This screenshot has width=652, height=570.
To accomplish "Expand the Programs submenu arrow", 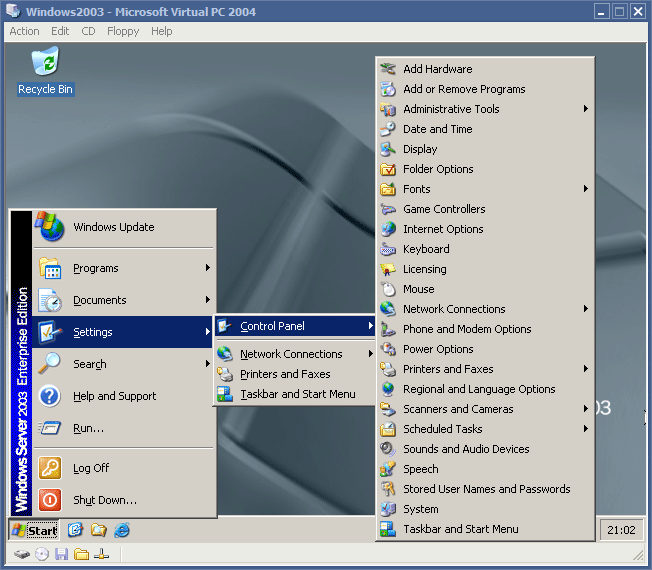I will pyautogui.click(x=207, y=268).
